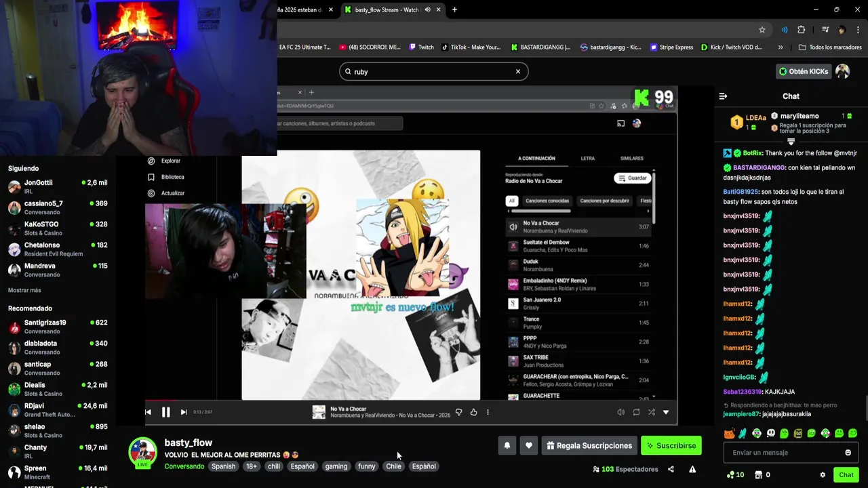Click the Enviar un mensaje input field
The width and height of the screenshot is (868, 488).
tap(791, 453)
